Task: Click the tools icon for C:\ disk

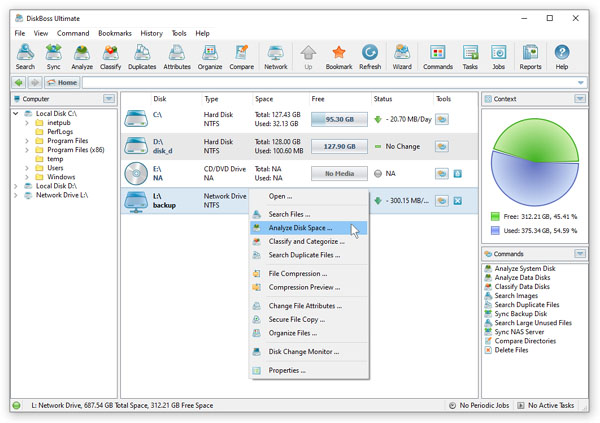Action: [x=442, y=119]
